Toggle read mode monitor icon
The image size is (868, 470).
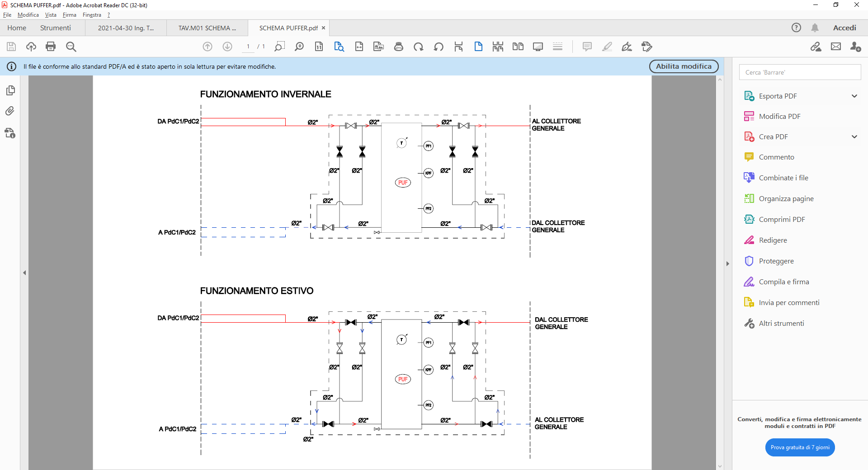[x=538, y=47]
